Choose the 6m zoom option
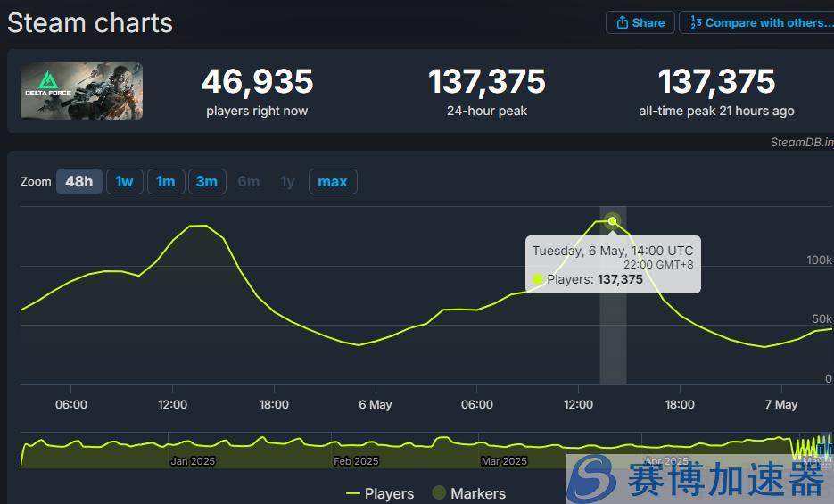Screen dimensions: 834x504 (249, 181)
